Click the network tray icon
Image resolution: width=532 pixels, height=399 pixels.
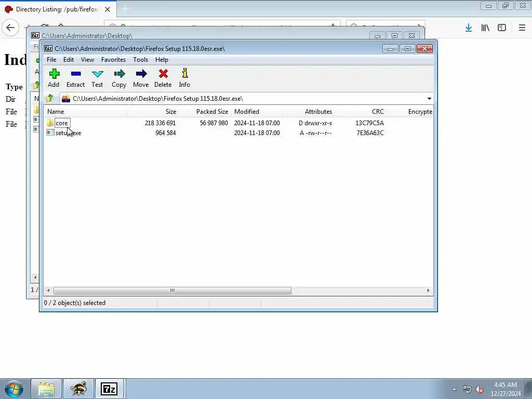[467, 390]
